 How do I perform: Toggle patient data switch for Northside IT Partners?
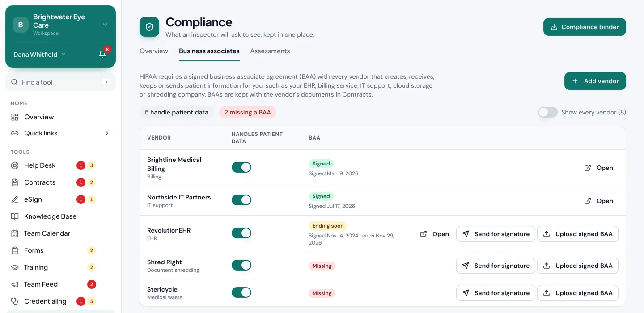241,200
